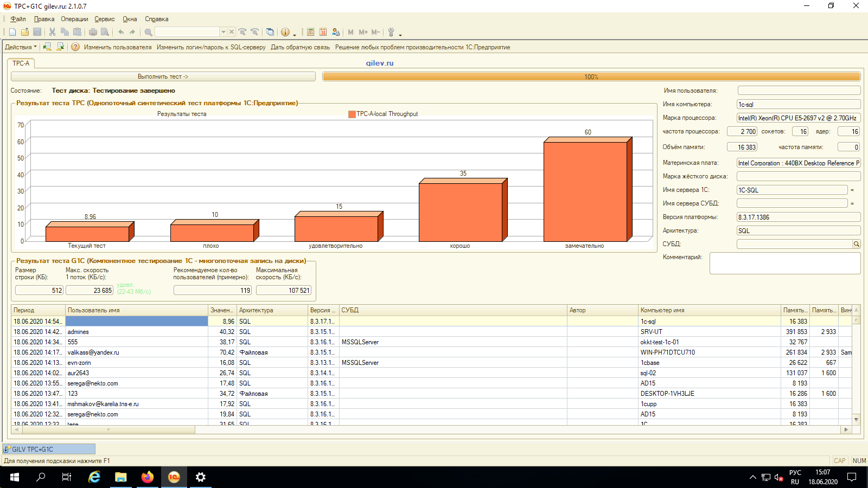
Task: Expand the Действия dropdown menu
Action: coord(21,47)
